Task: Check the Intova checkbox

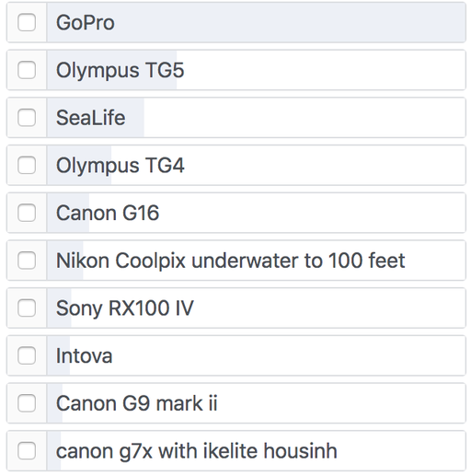Action: (x=27, y=355)
